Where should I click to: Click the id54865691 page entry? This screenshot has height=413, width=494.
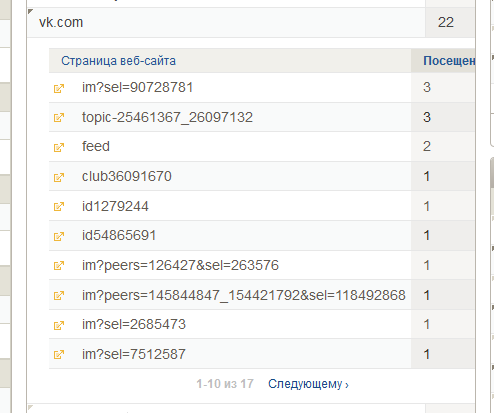(119, 236)
